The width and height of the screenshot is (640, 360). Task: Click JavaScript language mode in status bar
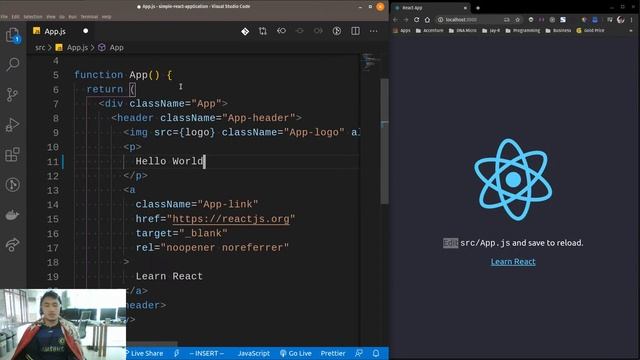(253, 353)
